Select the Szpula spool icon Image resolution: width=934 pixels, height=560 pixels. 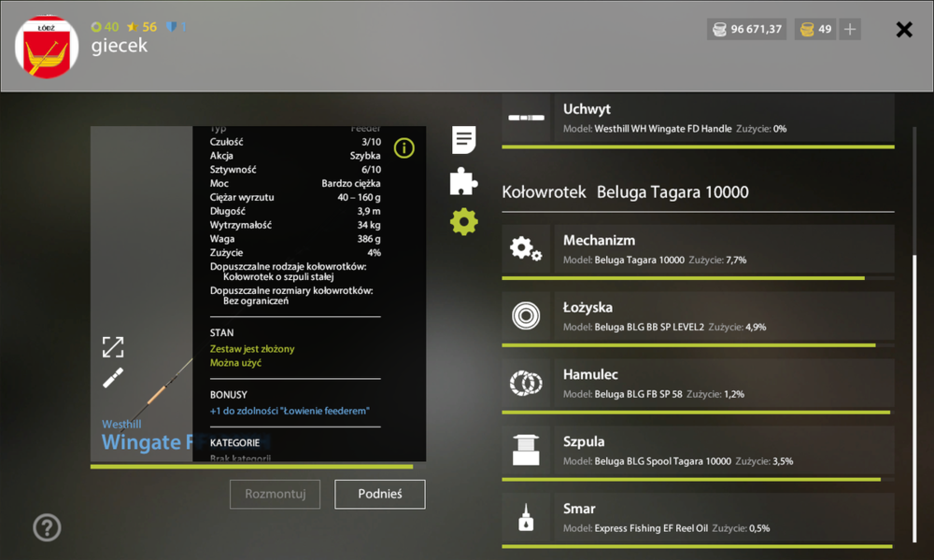point(526,450)
